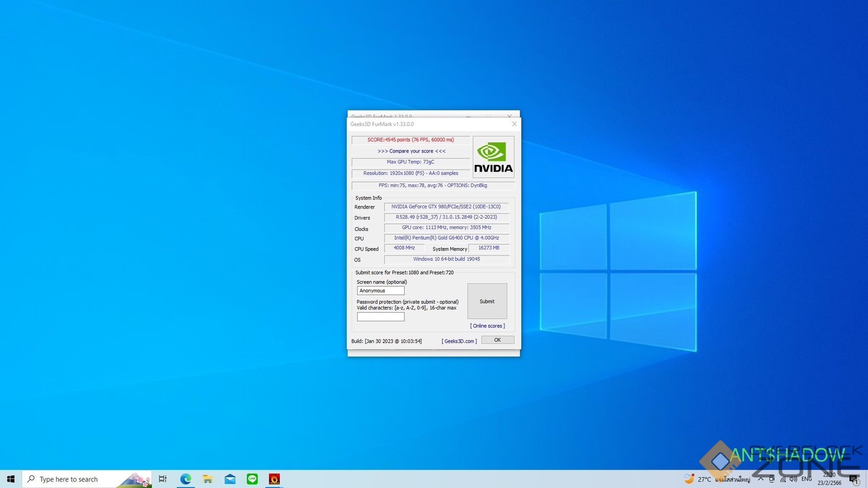Image resolution: width=868 pixels, height=488 pixels.
Task: Show hidden system tray icons
Action: [x=761, y=479]
